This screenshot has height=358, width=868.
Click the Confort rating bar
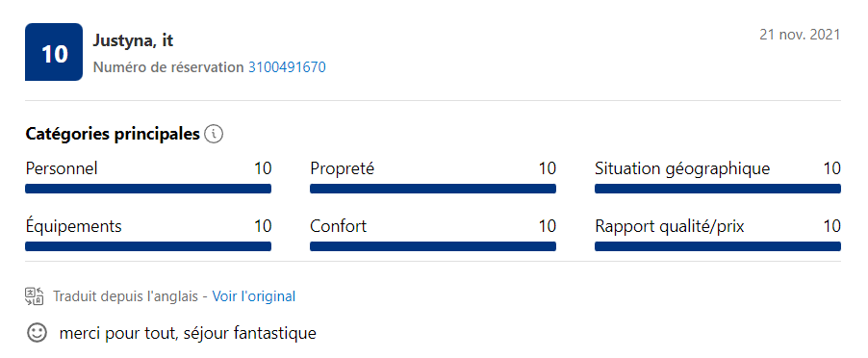433,246
